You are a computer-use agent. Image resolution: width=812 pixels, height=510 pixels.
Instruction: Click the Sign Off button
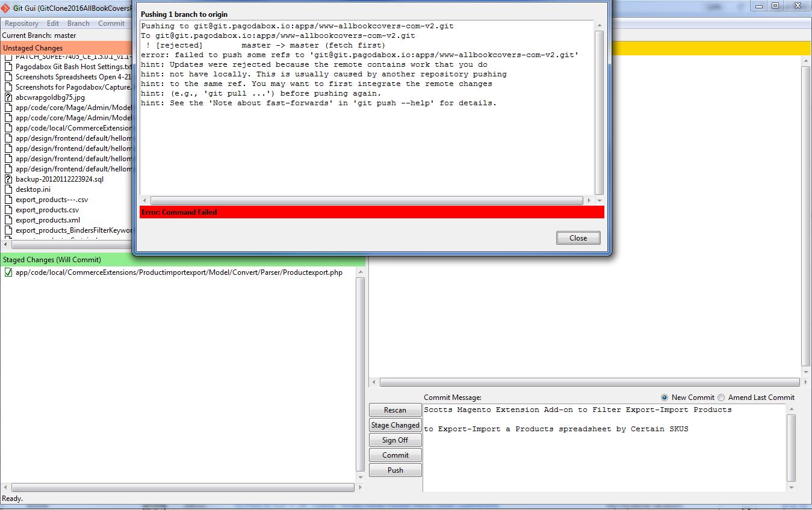coord(395,440)
